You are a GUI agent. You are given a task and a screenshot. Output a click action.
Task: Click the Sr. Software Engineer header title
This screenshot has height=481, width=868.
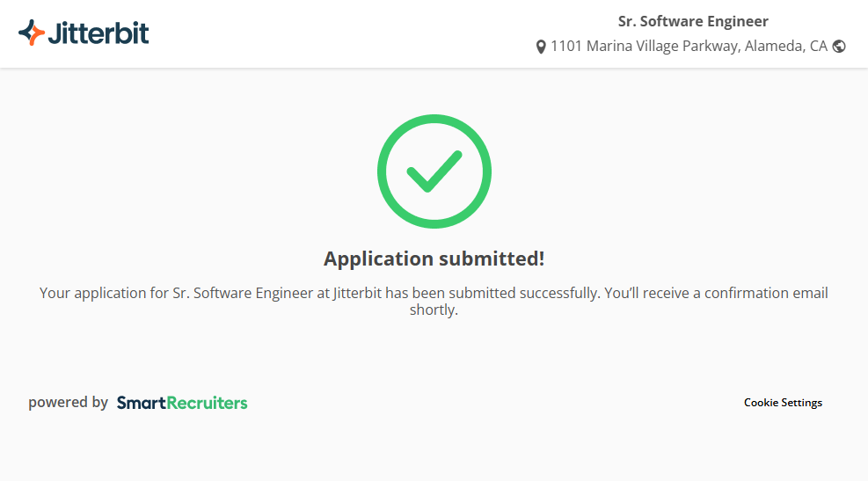(693, 21)
